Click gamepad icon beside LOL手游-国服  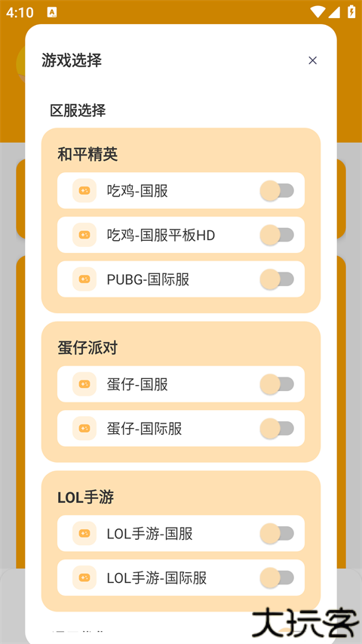84,533
